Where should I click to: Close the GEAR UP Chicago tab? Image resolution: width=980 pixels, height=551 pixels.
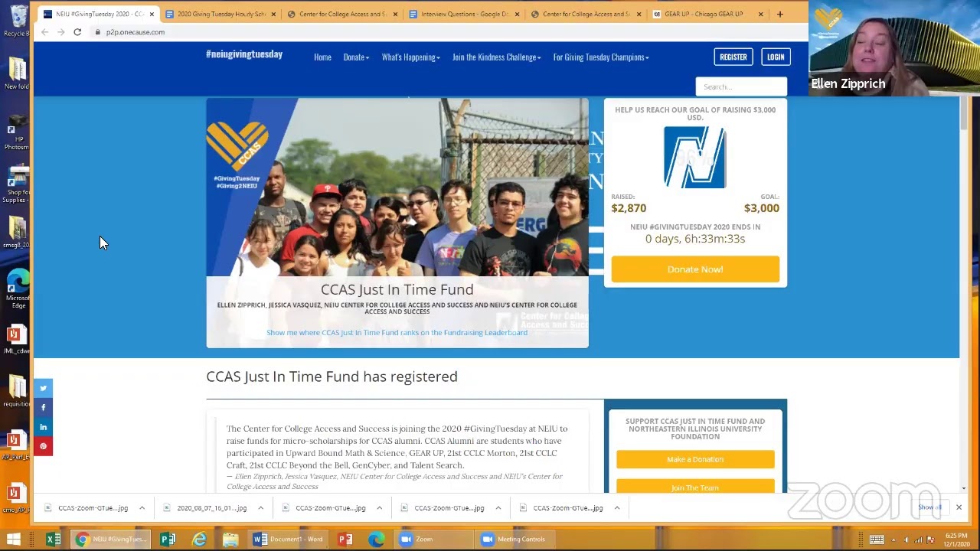[760, 14]
